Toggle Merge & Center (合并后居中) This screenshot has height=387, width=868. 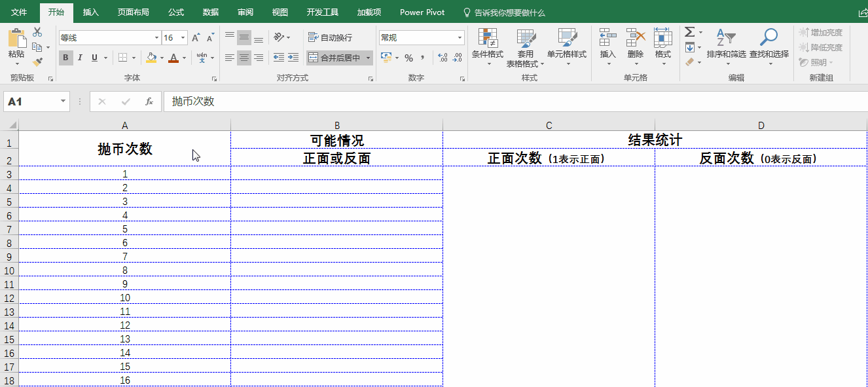(335, 58)
